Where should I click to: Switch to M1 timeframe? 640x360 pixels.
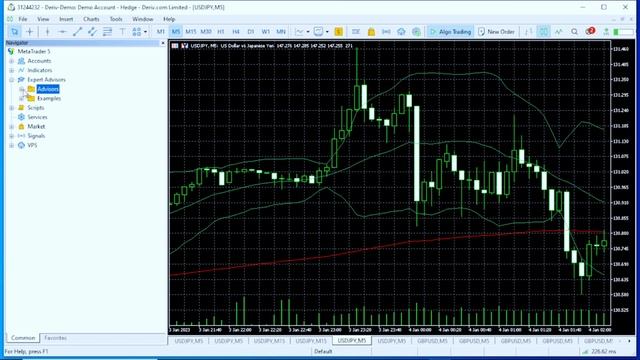pos(160,32)
